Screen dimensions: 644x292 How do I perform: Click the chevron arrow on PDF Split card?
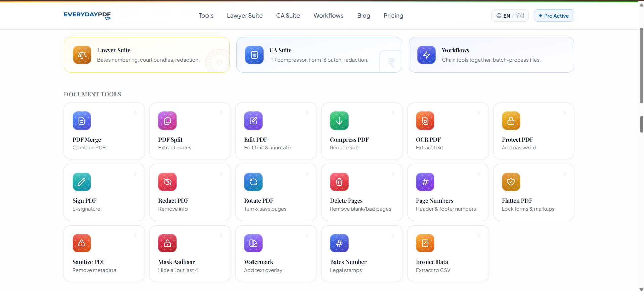coord(221,113)
